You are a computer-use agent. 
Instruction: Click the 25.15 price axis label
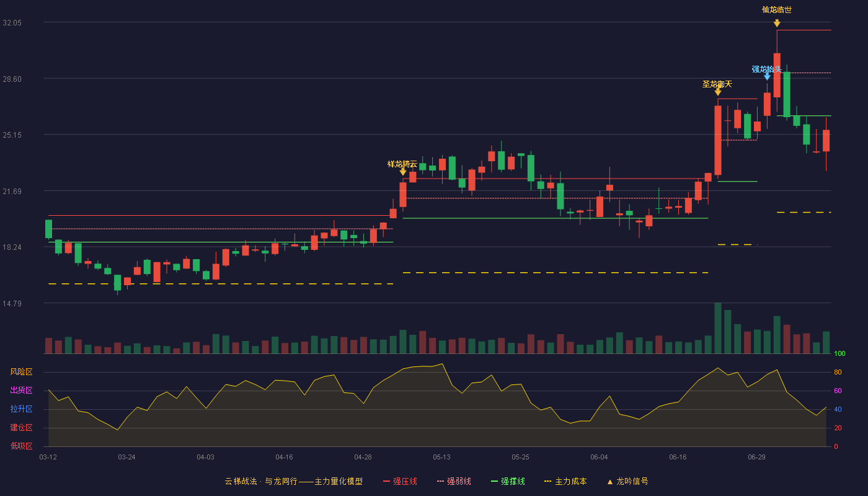point(12,135)
